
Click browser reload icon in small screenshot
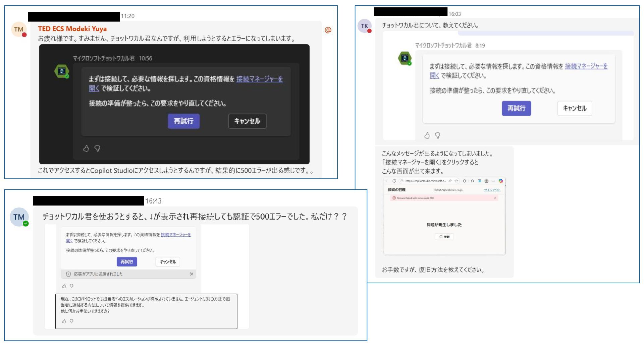394,181
